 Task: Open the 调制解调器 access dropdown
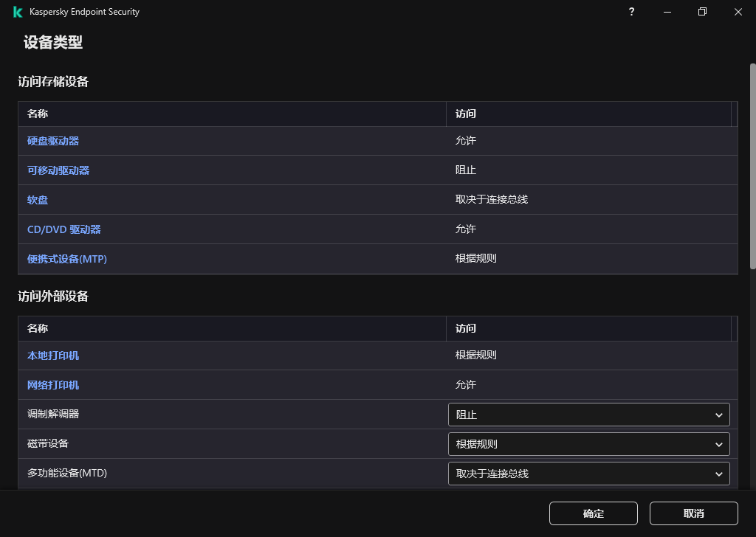pos(588,415)
